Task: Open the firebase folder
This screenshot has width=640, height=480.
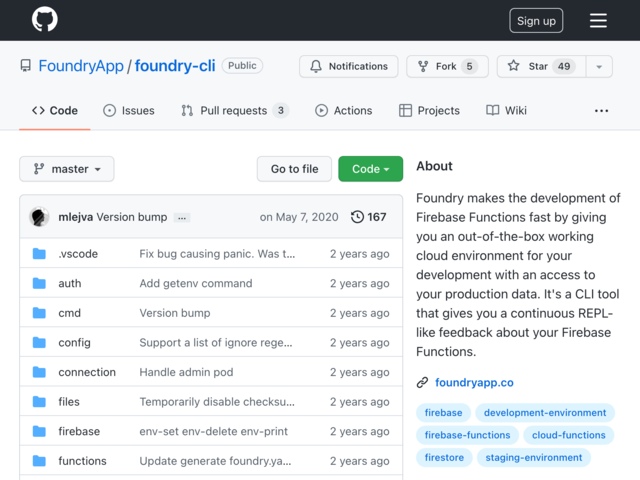Action: [x=79, y=431]
